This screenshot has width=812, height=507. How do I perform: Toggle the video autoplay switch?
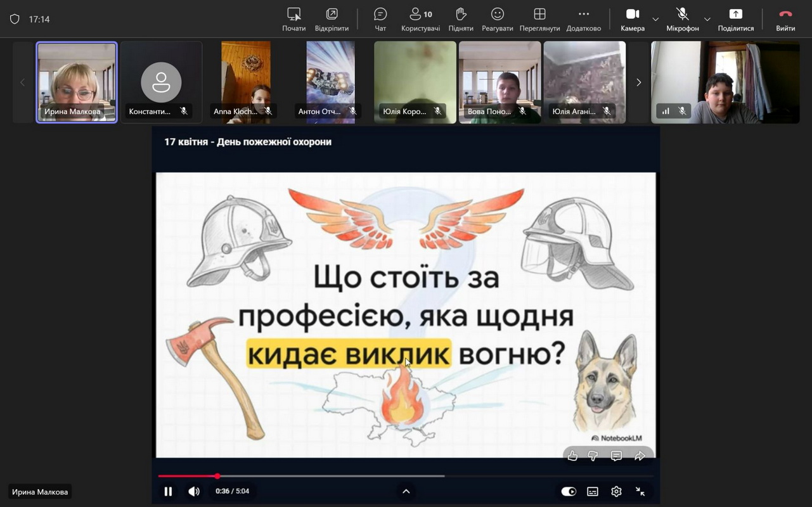tap(569, 491)
